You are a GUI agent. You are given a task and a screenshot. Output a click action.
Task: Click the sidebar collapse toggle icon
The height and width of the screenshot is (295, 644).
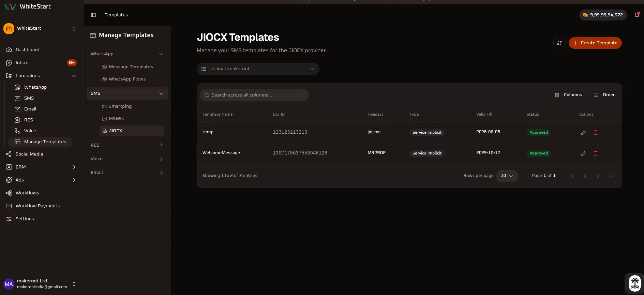coord(93,15)
